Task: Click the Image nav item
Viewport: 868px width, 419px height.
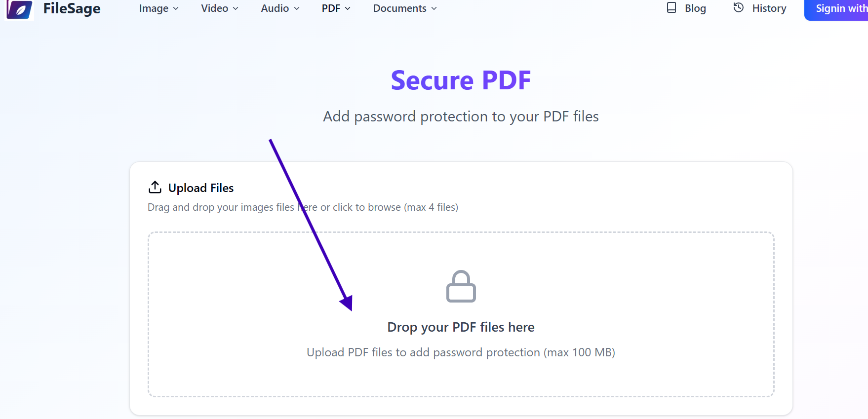Action: coord(154,8)
